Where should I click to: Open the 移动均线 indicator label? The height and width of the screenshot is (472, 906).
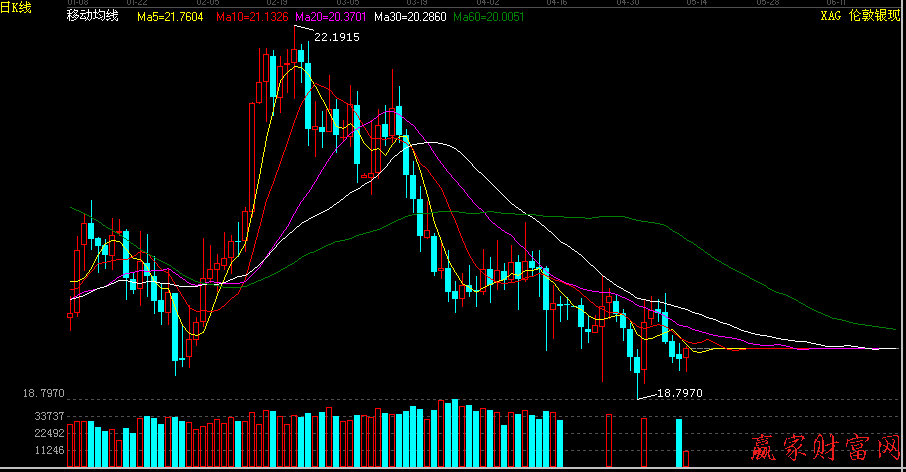pos(92,17)
